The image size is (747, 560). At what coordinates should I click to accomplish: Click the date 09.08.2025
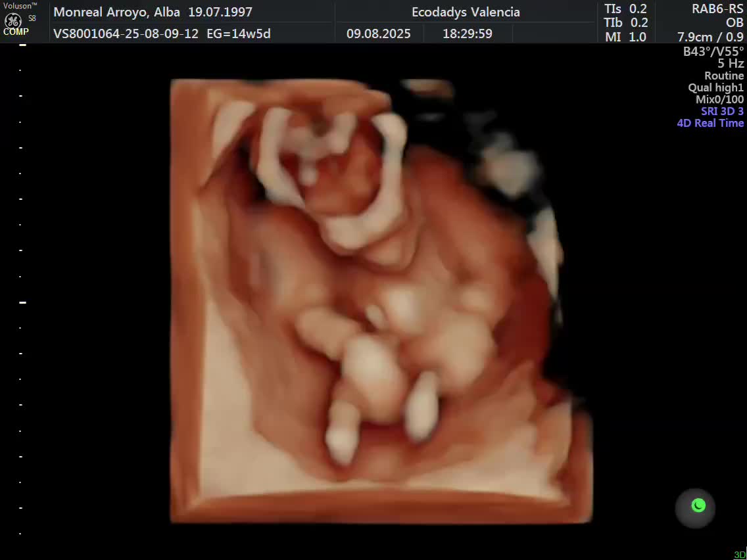pyautogui.click(x=378, y=34)
